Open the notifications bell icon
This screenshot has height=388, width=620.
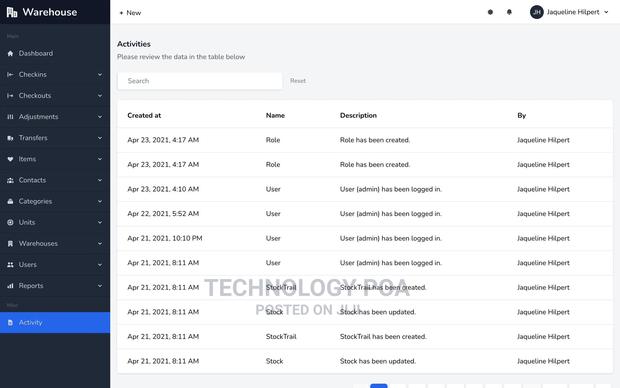tap(509, 12)
